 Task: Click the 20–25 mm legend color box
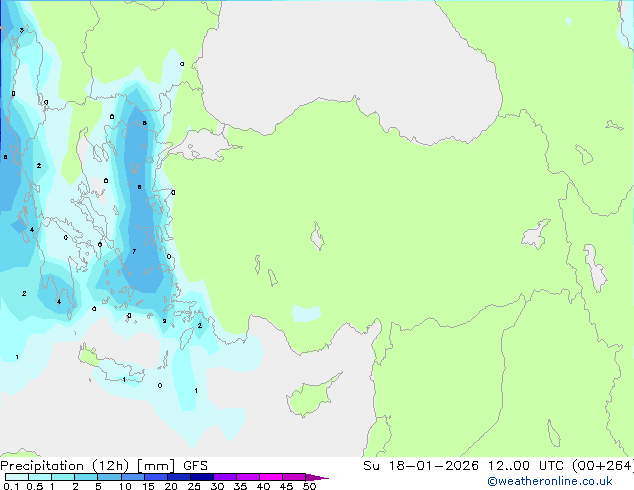178,477
